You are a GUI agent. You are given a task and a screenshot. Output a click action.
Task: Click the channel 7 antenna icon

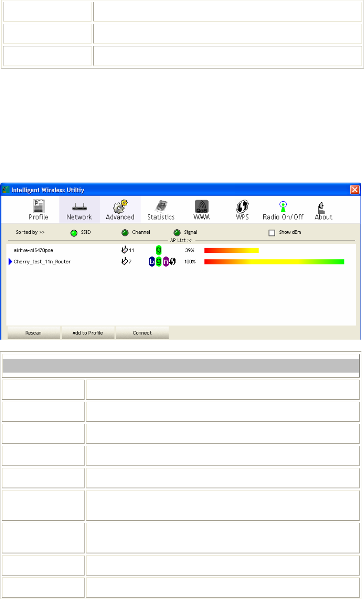[125, 262]
